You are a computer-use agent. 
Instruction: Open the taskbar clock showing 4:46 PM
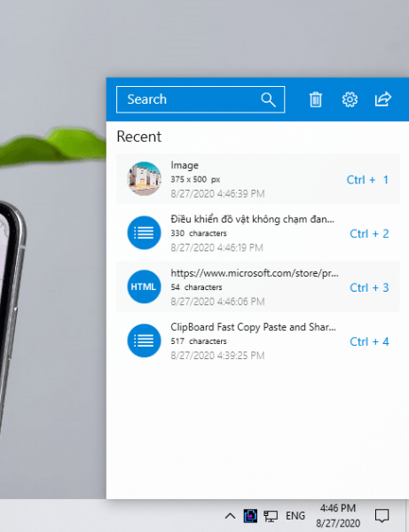click(338, 516)
